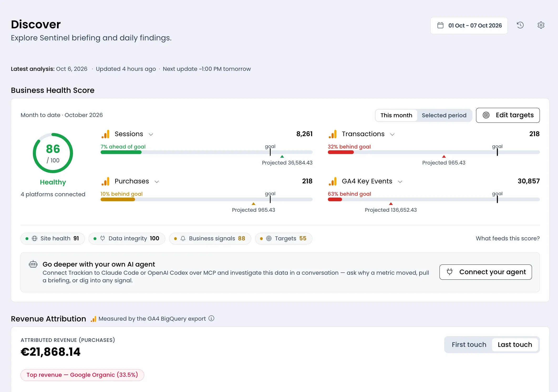Click the calendar icon in date picker

coord(440,25)
